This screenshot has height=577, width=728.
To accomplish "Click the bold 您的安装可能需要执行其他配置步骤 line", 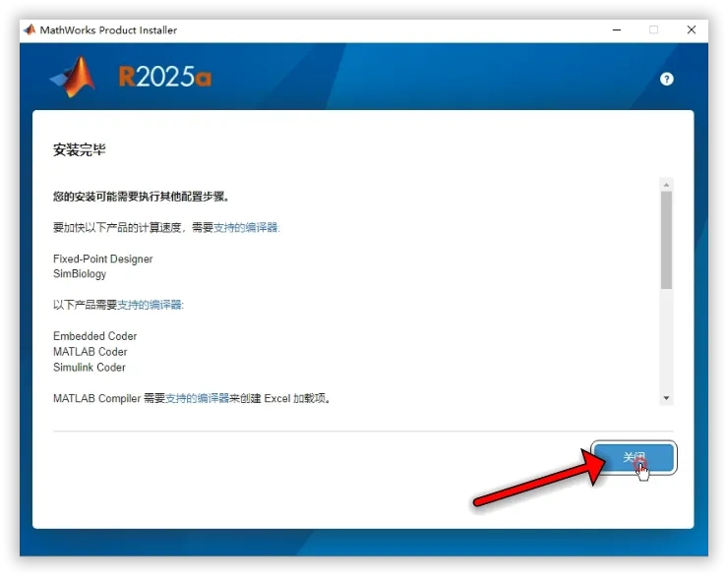I will pos(141,197).
